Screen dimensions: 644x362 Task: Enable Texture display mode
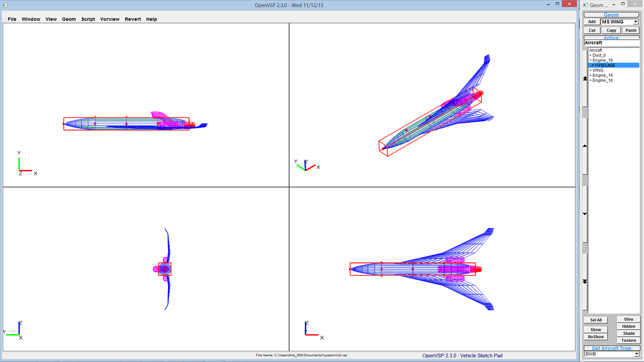pyautogui.click(x=628, y=340)
